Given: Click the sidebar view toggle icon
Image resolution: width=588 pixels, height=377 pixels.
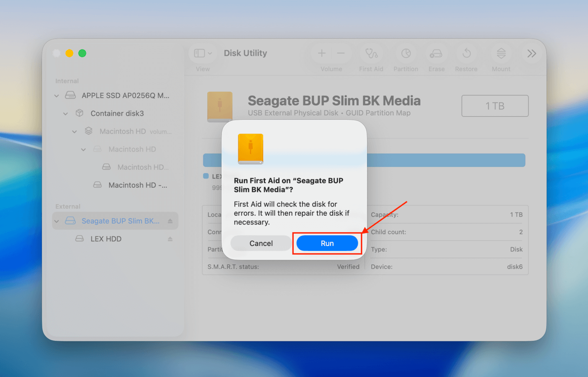Looking at the screenshot, I should pos(199,53).
